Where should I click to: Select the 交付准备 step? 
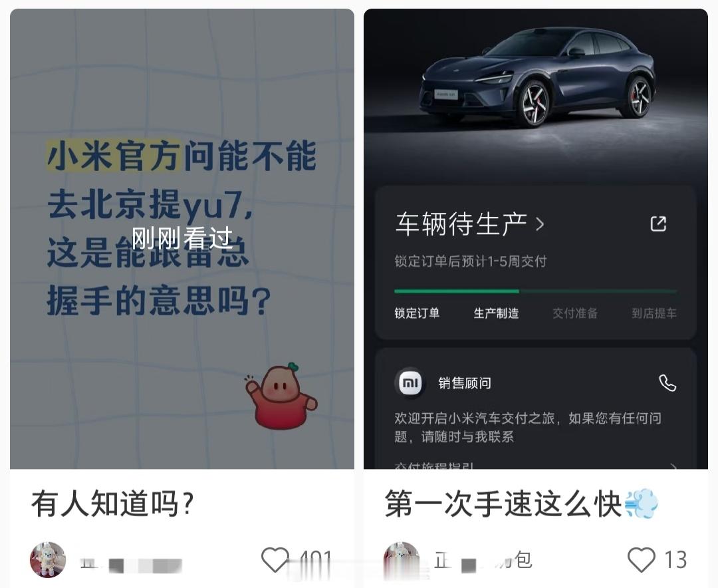pos(575,313)
